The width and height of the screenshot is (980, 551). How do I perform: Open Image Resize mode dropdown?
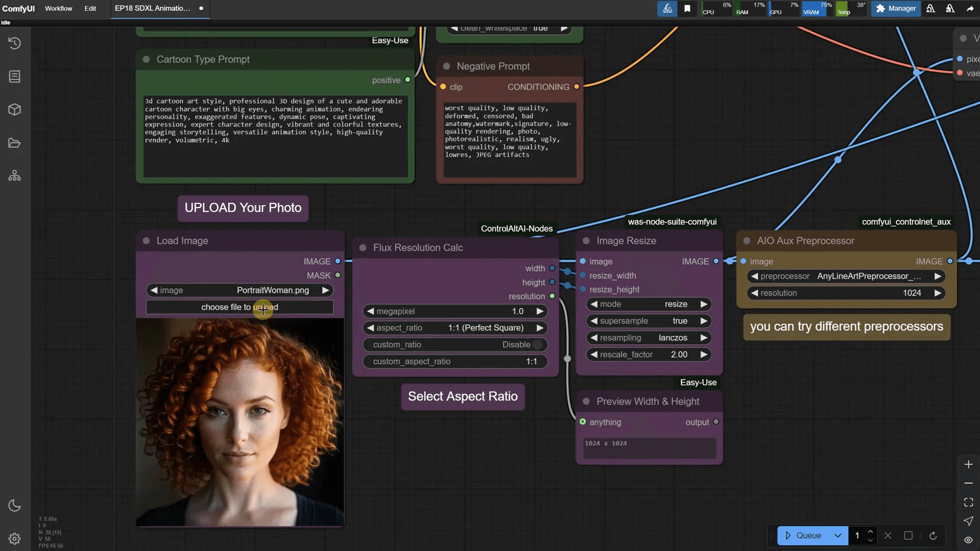648,304
